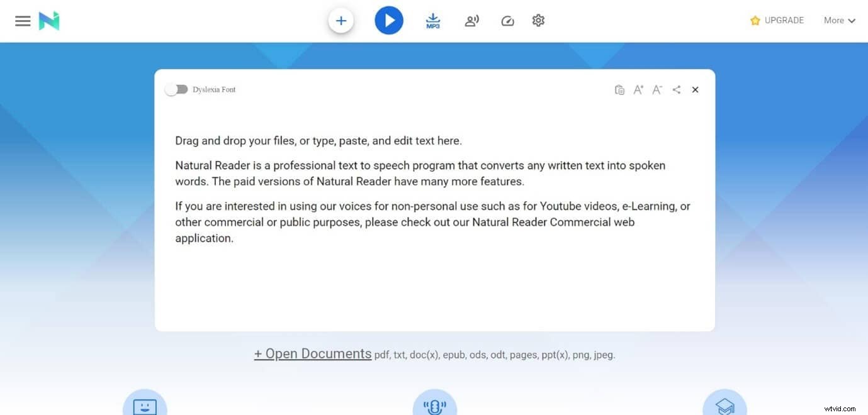Screen dimensions: 868x415
Task: Expand the More dropdown menu
Action: pyautogui.click(x=839, y=20)
